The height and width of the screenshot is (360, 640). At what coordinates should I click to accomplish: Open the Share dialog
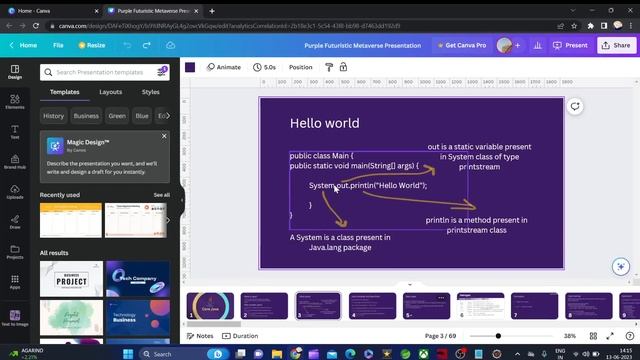click(616, 45)
